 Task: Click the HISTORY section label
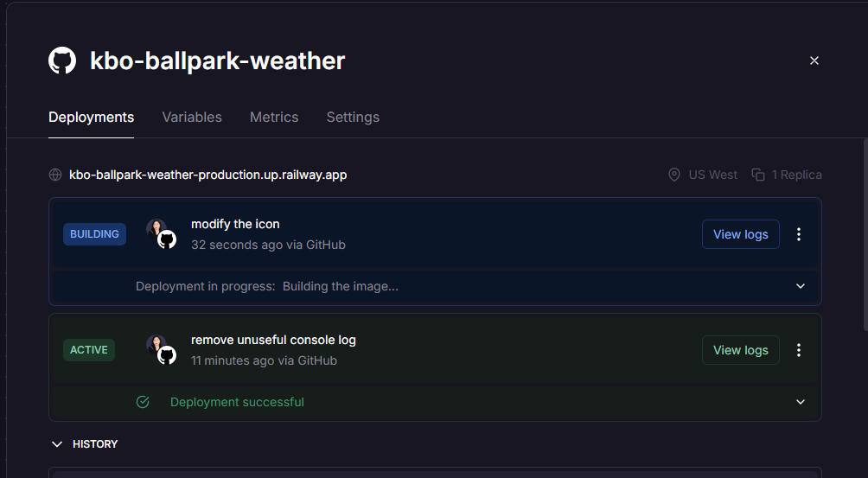(x=95, y=444)
